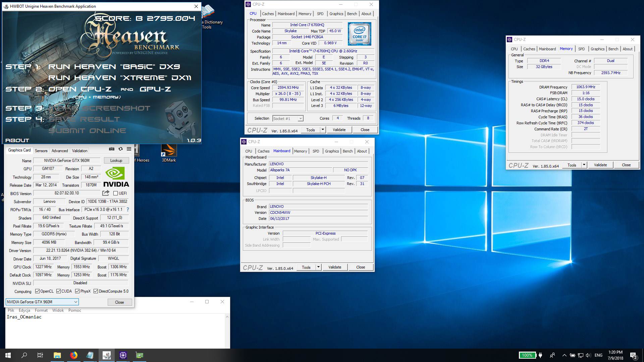
Task: Switch to Heaven Benchmark taskbar icon
Action: [107, 355]
